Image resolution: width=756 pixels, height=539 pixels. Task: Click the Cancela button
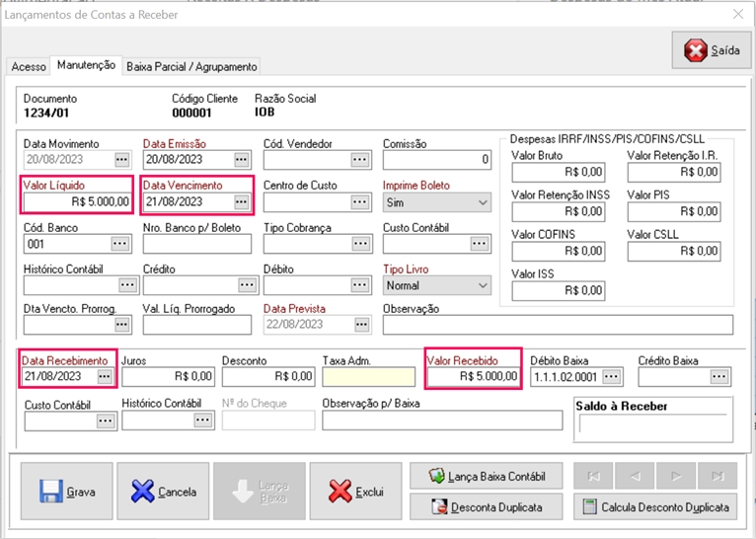[163, 491]
